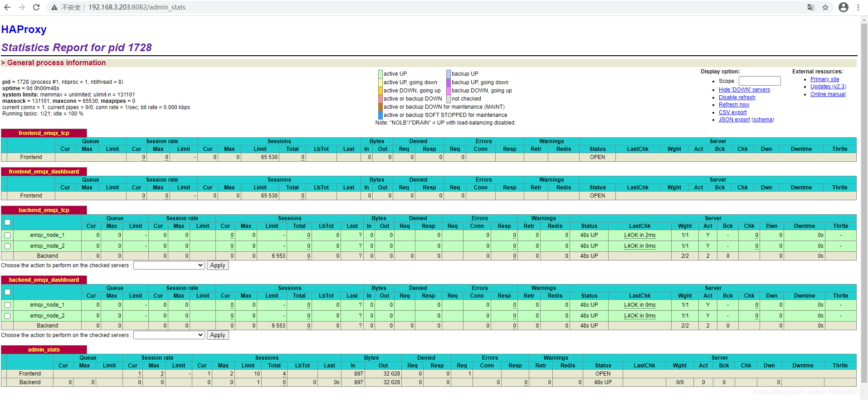Toggle select-all checkbox in backend_emqx_tcp header
Screen dimensions: 868x400
pos(7,222)
